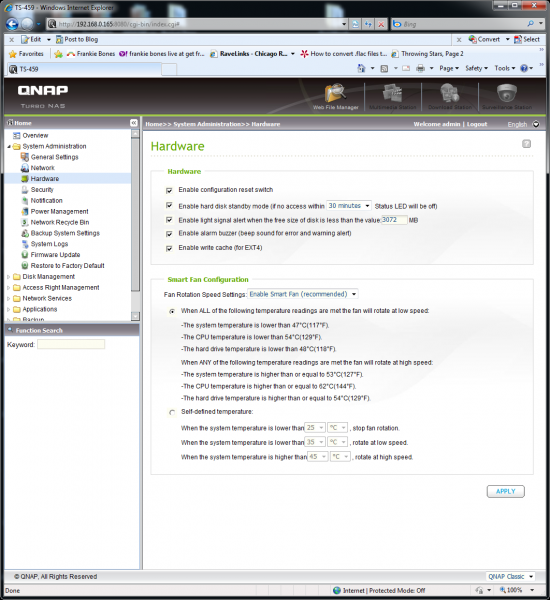Screen dimensions: 550x600
Task: Click the RSS Feeds icon
Action: pos(384,68)
